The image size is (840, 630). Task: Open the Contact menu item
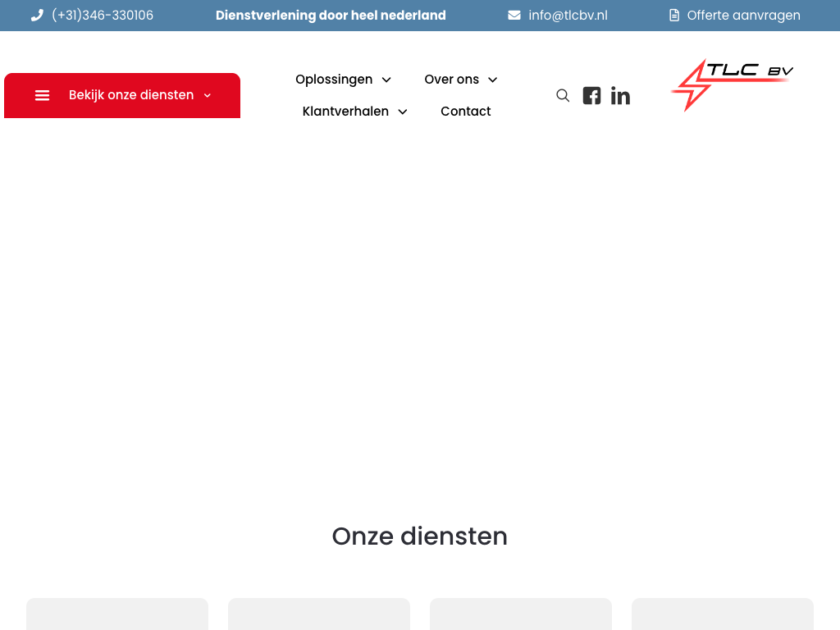(465, 112)
